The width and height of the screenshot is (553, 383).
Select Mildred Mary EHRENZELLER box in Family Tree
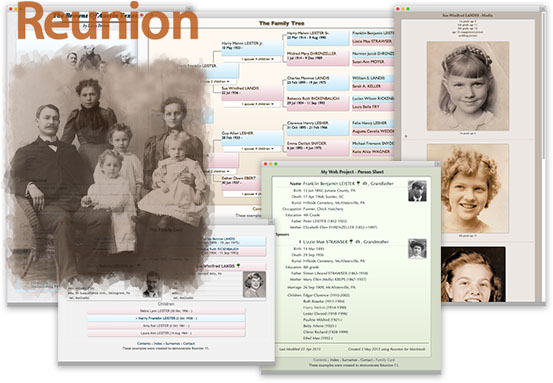click(x=317, y=58)
